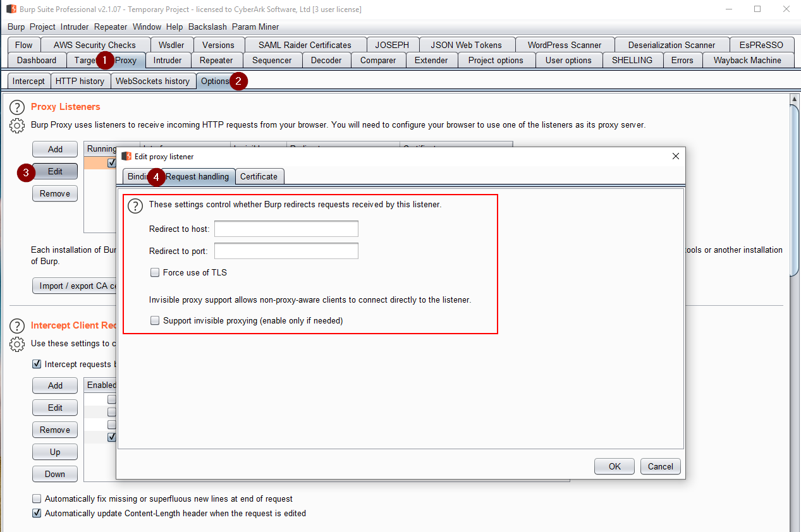Focus the Redirect to port field

286,251
